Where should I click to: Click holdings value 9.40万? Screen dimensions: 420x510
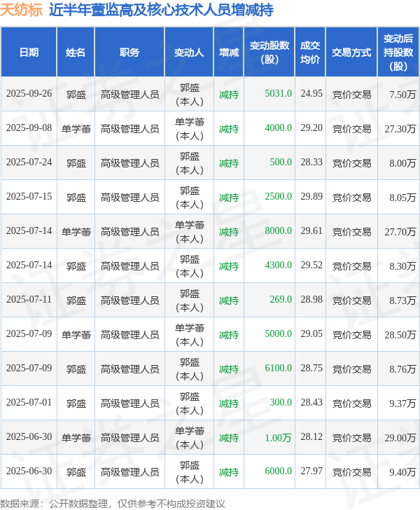[402, 472]
